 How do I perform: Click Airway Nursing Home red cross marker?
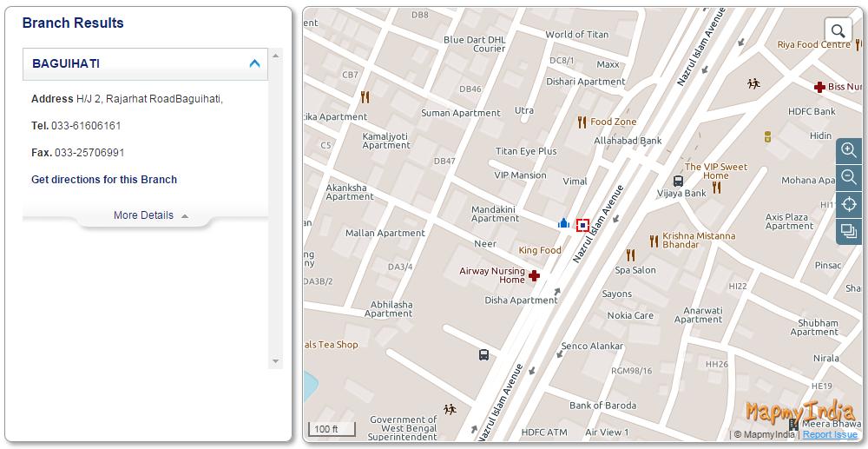pyautogui.click(x=535, y=275)
